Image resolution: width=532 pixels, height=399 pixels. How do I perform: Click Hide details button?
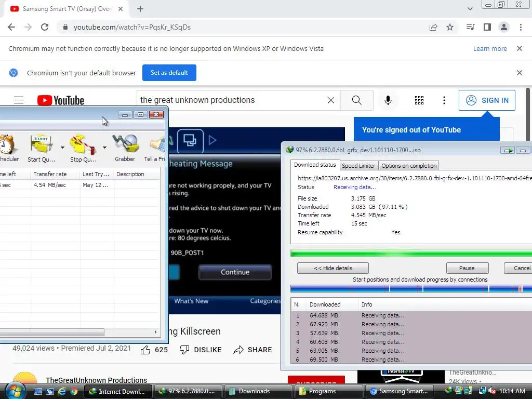tap(333, 268)
